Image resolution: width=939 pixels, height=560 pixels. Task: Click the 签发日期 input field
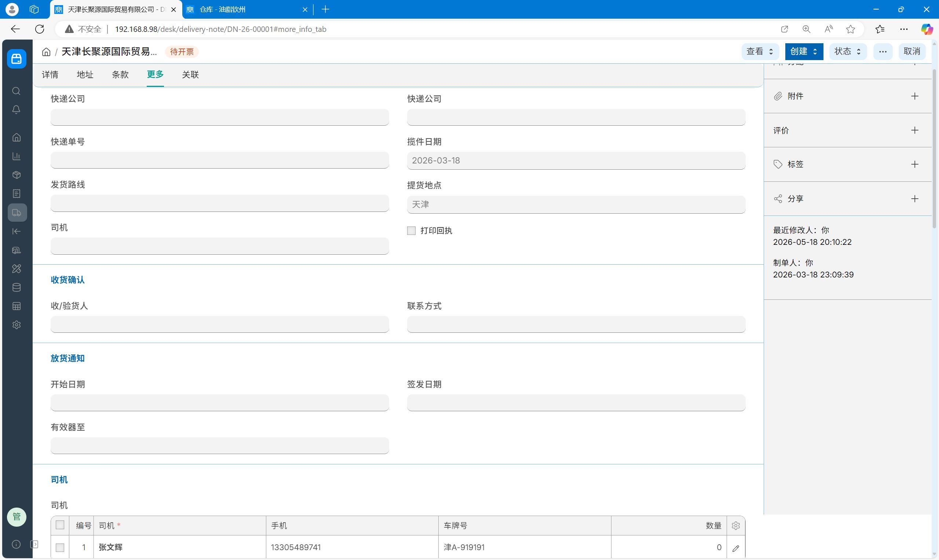(576, 403)
